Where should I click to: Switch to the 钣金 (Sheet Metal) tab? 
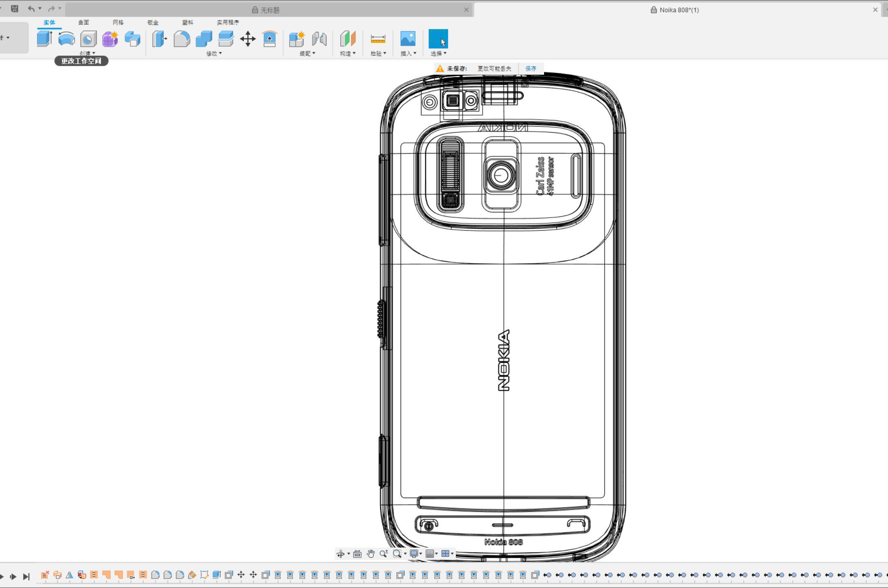pyautogui.click(x=153, y=22)
